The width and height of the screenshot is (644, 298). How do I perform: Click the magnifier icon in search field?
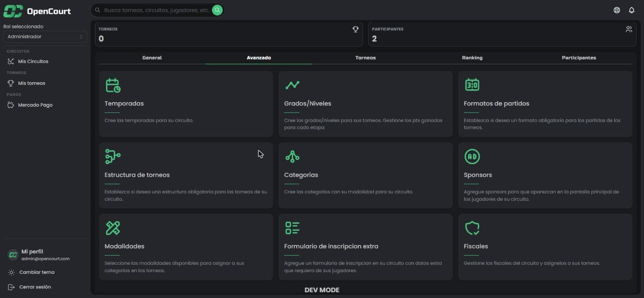[98, 10]
